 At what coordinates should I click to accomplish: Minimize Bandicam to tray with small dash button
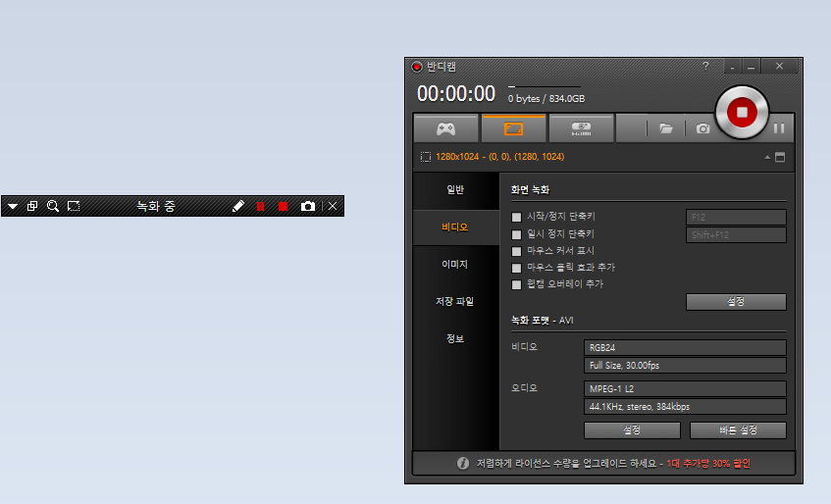pos(733,67)
